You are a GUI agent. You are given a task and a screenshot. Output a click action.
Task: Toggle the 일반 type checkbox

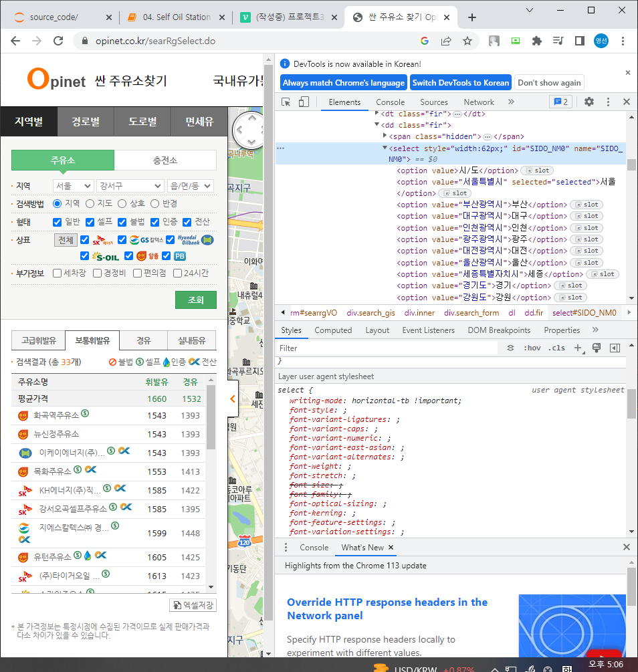click(x=57, y=222)
